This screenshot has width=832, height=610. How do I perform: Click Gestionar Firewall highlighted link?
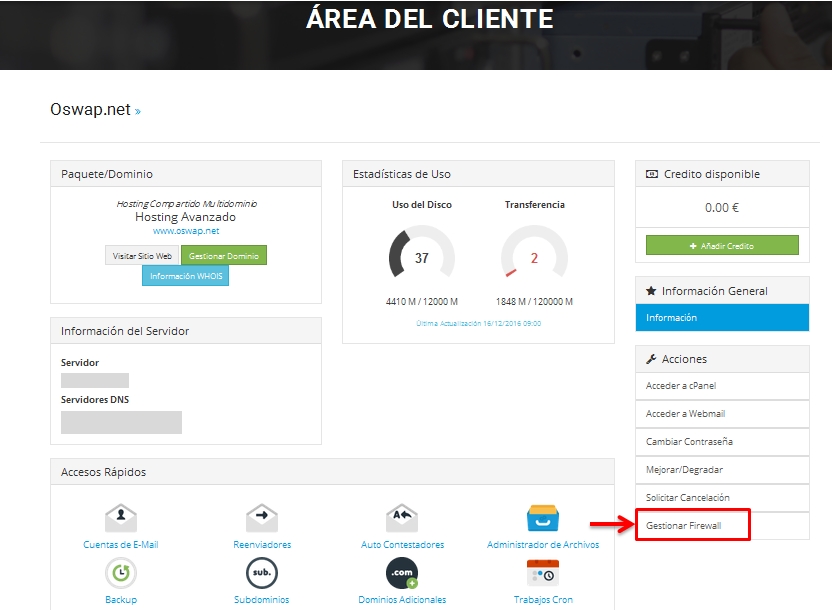[695, 525]
